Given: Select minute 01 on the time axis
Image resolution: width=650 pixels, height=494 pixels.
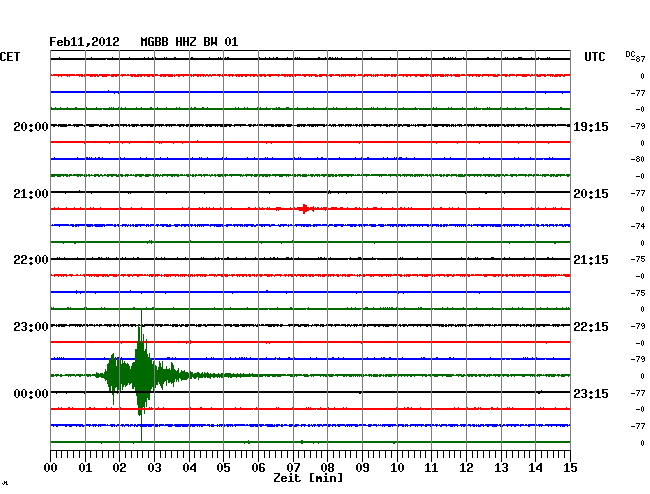Looking at the screenshot, I should coord(85,468).
